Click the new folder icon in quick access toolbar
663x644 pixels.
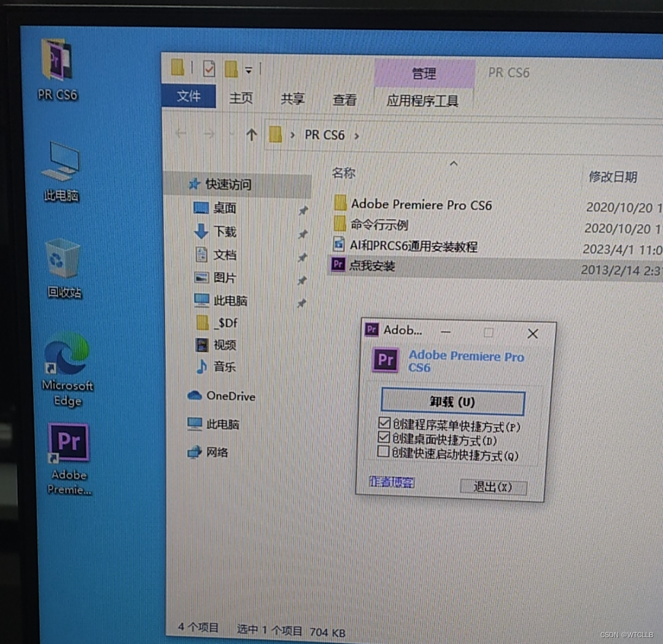coord(231,69)
